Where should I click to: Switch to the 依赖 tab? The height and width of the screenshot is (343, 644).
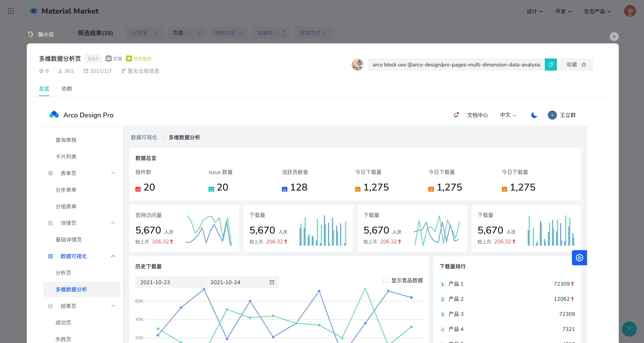pyautogui.click(x=67, y=88)
